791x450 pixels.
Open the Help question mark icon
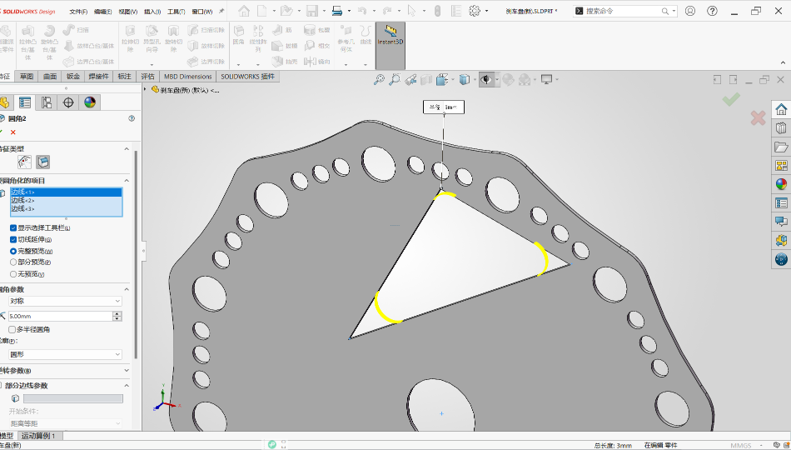pos(712,11)
